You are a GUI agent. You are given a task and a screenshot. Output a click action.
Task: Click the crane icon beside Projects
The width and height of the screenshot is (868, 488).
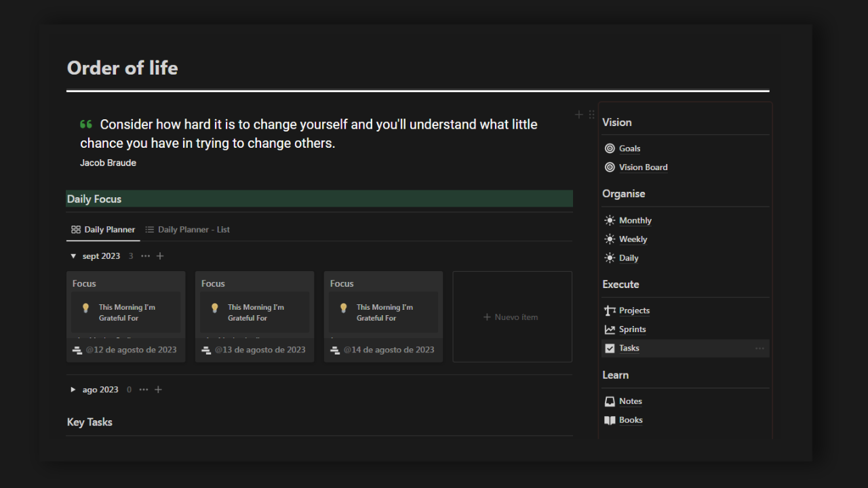tap(610, 310)
